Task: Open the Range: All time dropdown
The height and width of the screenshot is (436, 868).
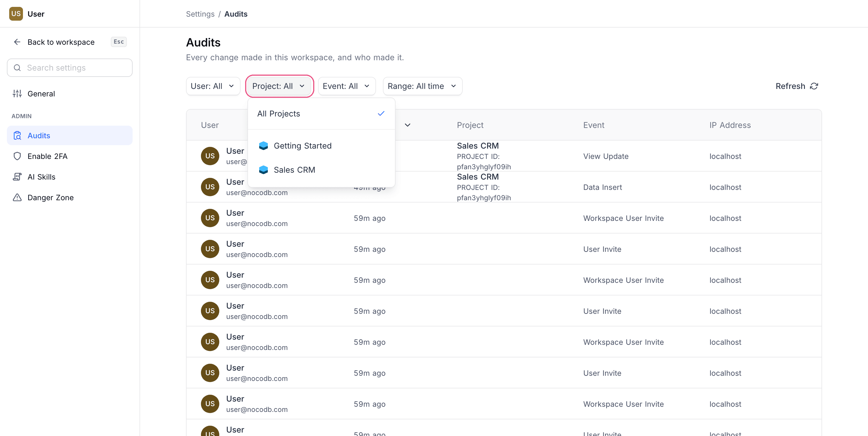Action: [x=423, y=86]
